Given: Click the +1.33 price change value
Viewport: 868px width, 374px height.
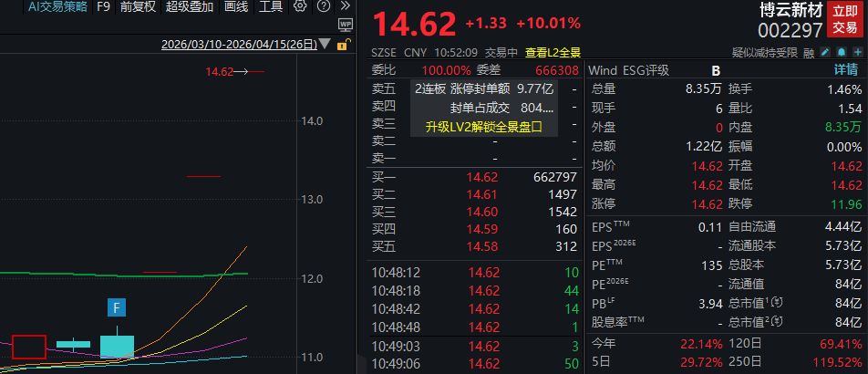Looking at the screenshot, I should 485,24.
